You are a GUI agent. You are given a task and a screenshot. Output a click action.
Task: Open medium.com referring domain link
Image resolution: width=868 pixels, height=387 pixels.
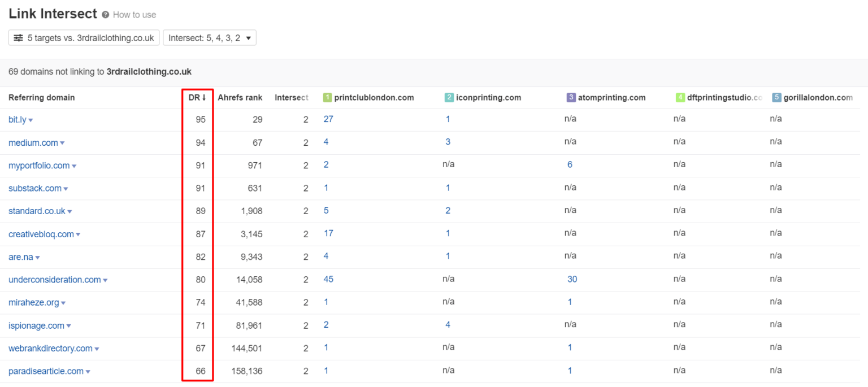(x=33, y=143)
